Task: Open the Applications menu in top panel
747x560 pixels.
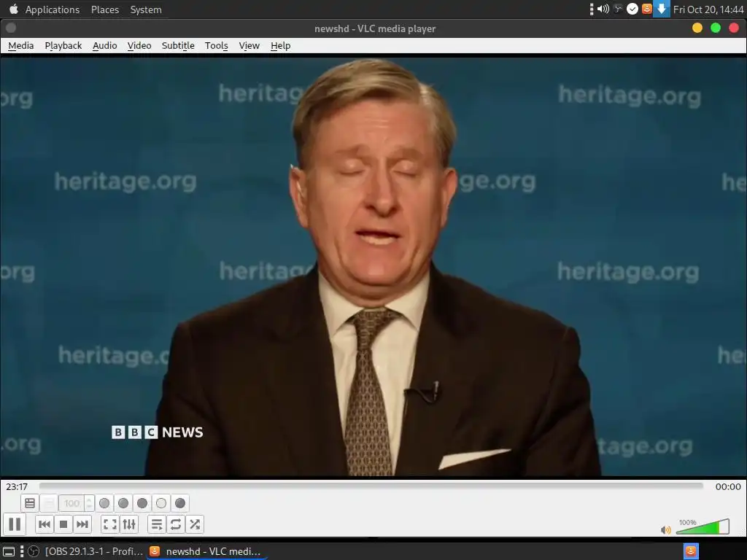Action: pyautogui.click(x=53, y=9)
